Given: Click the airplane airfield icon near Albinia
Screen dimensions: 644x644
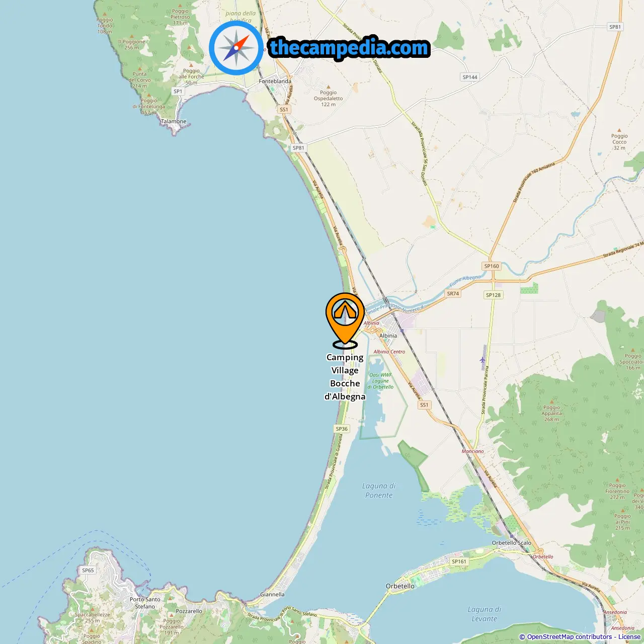Looking at the screenshot, I should click(483, 360).
